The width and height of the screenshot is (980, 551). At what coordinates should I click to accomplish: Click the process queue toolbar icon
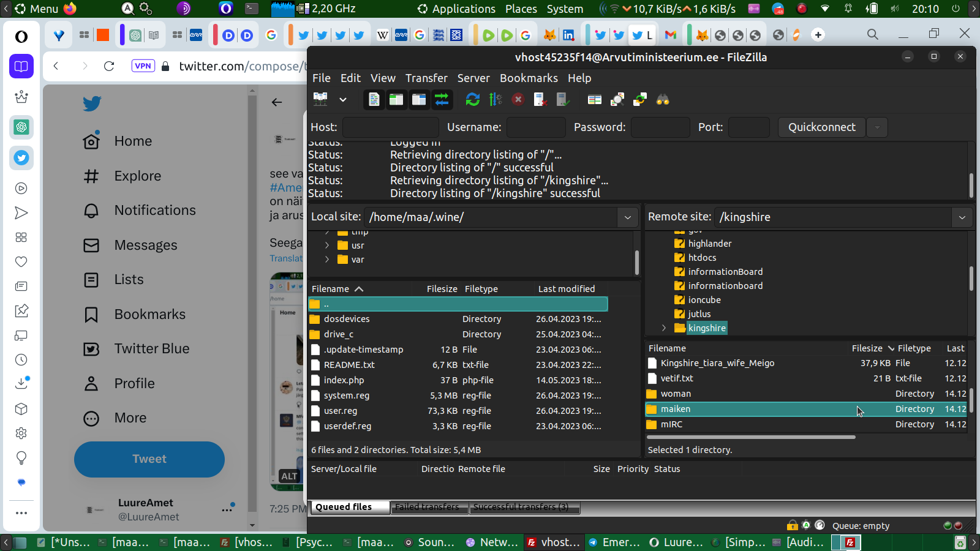[495, 99]
